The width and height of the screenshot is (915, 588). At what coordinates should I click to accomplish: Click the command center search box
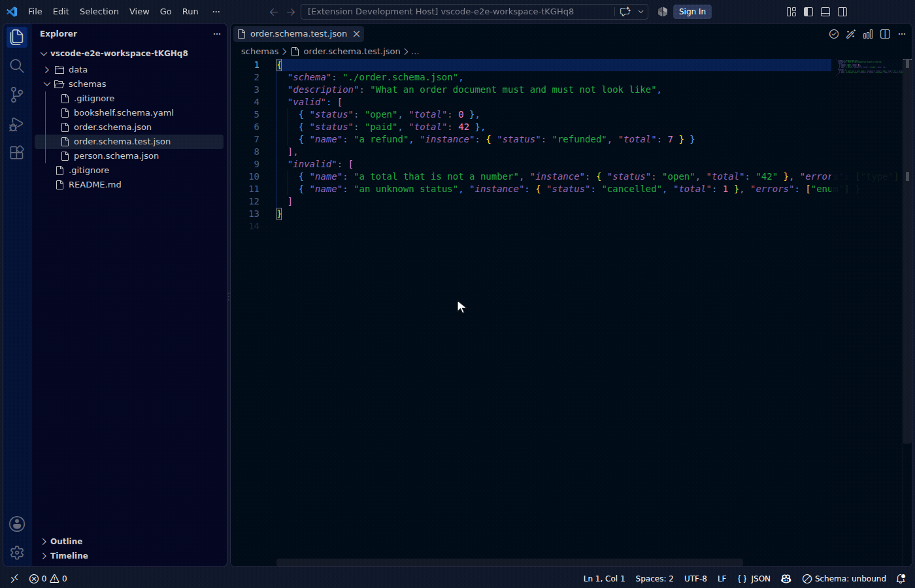457,12
